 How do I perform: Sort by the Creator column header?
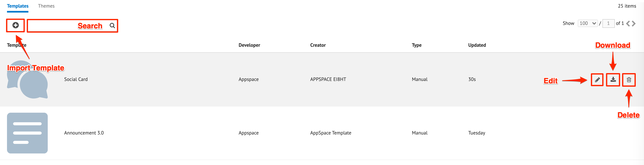(318, 45)
